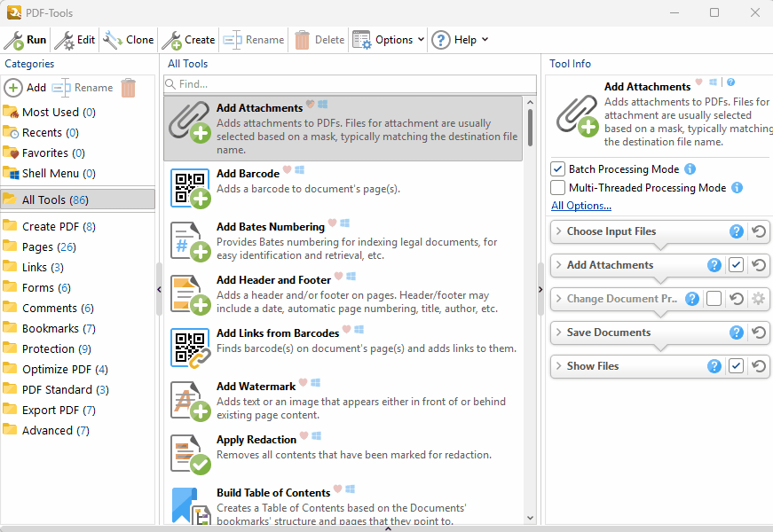The height and width of the screenshot is (532, 773).
Task: Open the All Options link
Action: point(580,206)
